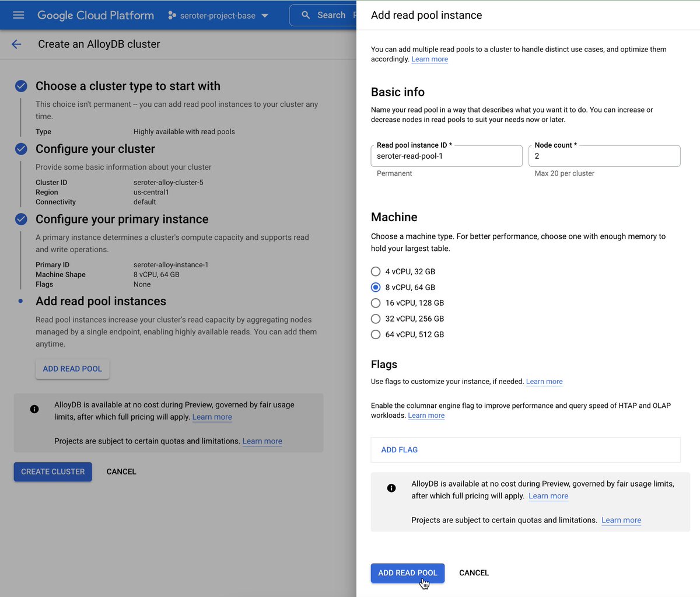The height and width of the screenshot is (597, 700).
Task: Select the 64 vCPU, 512 GB machine
Action: [x=376, y=334]
